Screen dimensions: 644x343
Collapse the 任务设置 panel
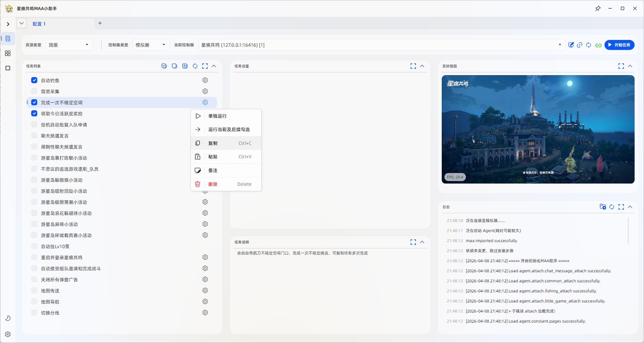pyautogui.click(x=422, y=66)
